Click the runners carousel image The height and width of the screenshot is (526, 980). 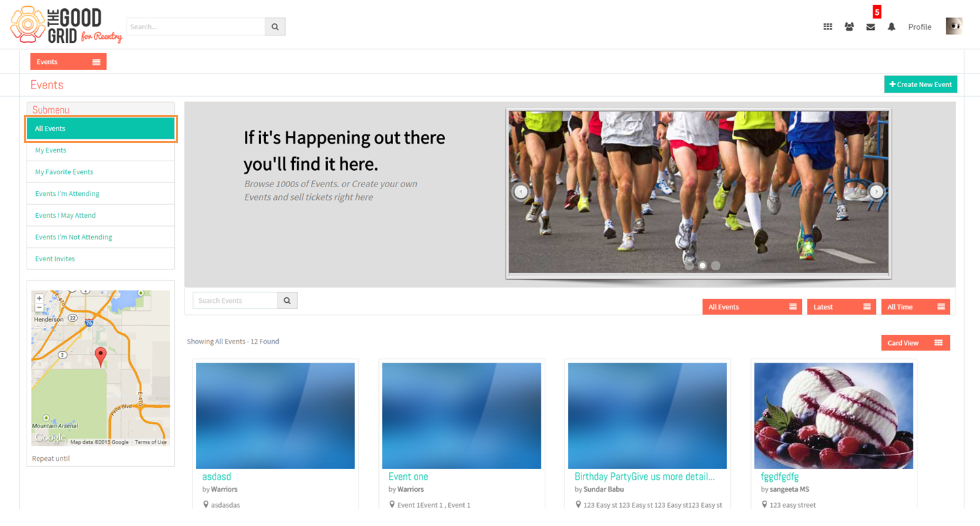(x=698, y=193)
